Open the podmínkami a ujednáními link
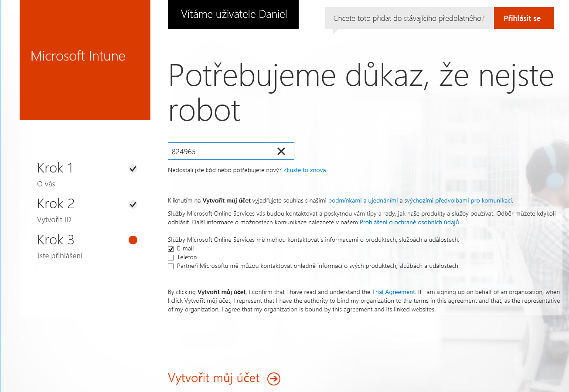 [x=363, y=201]
